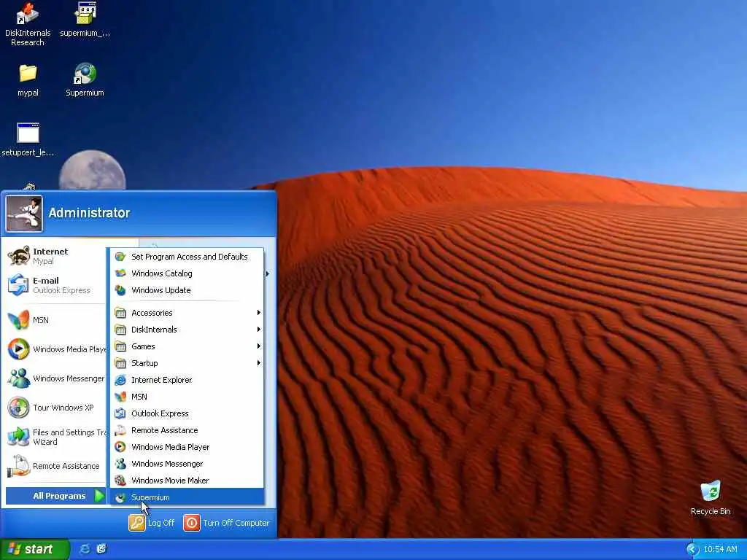Open Outlook Express from the pinned E-mail entry

tap(56, 285)
